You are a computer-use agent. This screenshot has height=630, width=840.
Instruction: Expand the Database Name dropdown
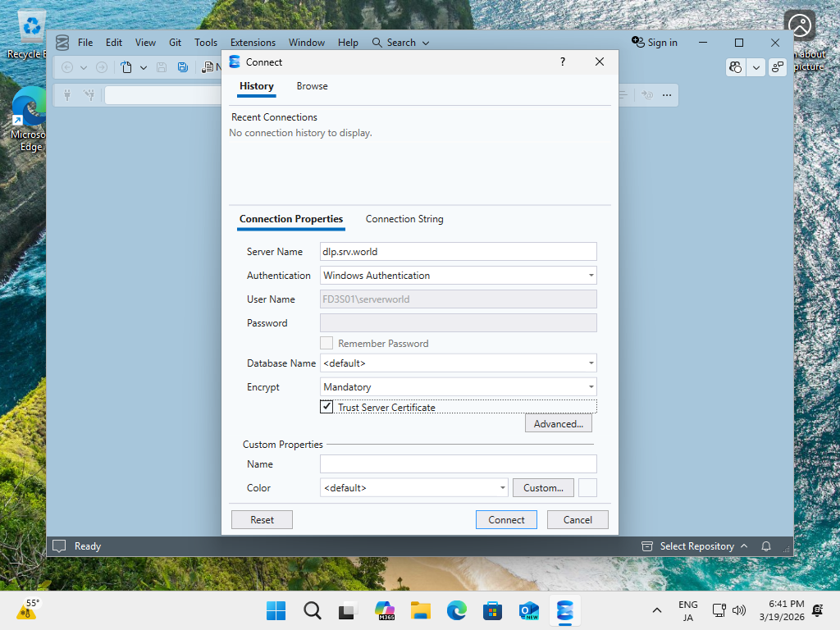point(591,363)
